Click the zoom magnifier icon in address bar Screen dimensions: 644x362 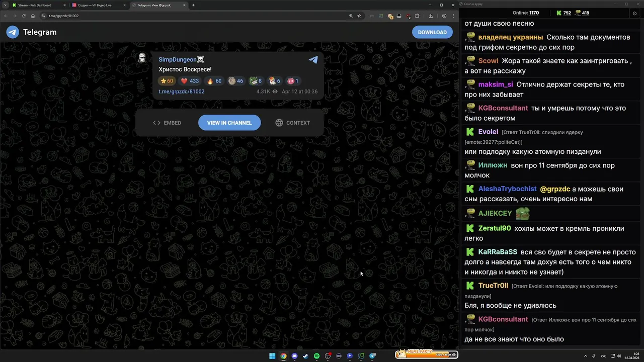point(351,16)
